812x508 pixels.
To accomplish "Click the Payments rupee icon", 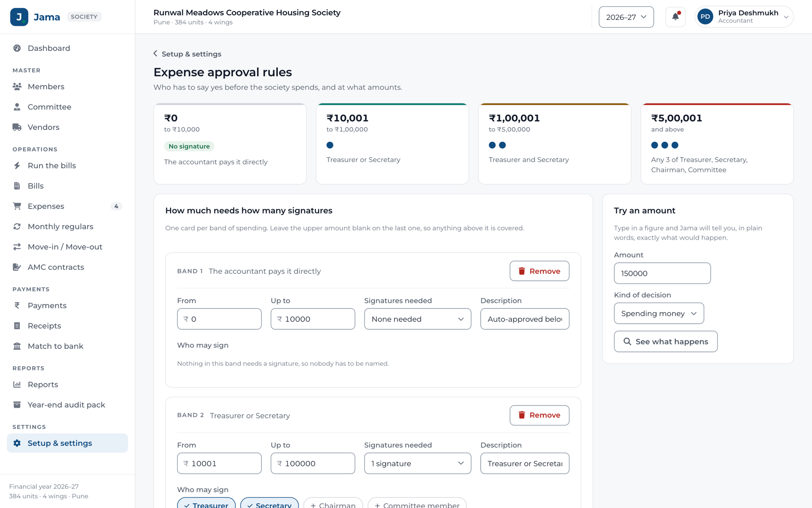I will point(17,305).
